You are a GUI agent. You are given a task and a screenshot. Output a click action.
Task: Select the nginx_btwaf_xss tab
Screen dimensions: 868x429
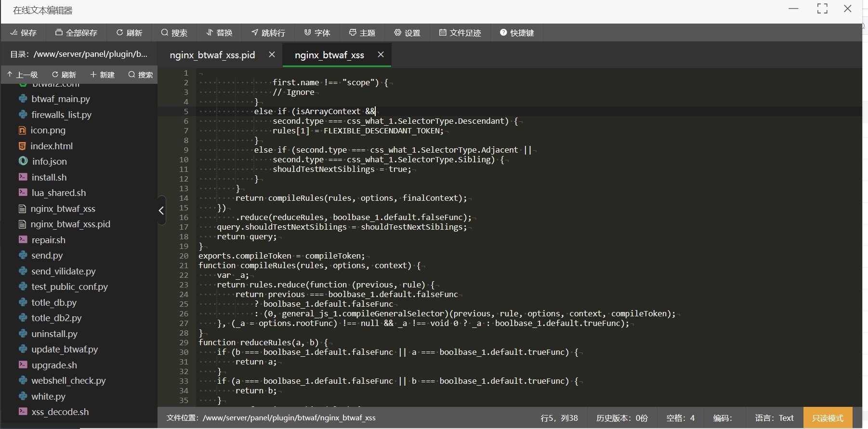coord(329,55)
